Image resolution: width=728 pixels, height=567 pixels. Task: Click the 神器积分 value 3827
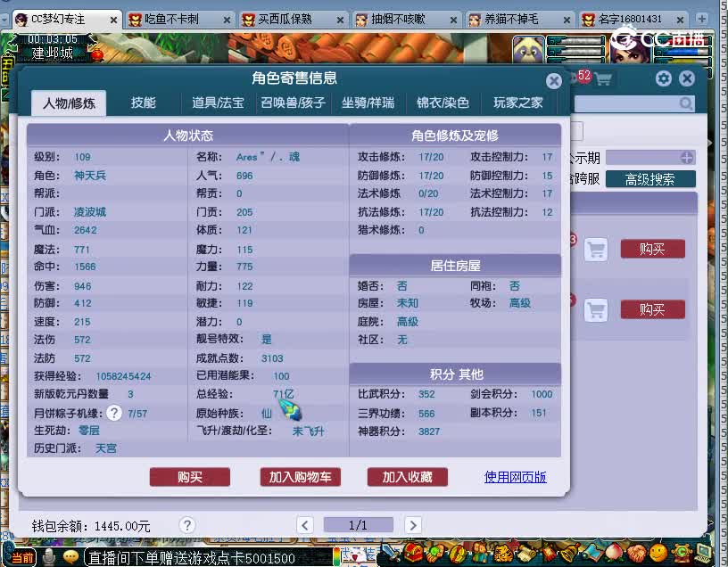pyautogui.click(x=429, y=431)
